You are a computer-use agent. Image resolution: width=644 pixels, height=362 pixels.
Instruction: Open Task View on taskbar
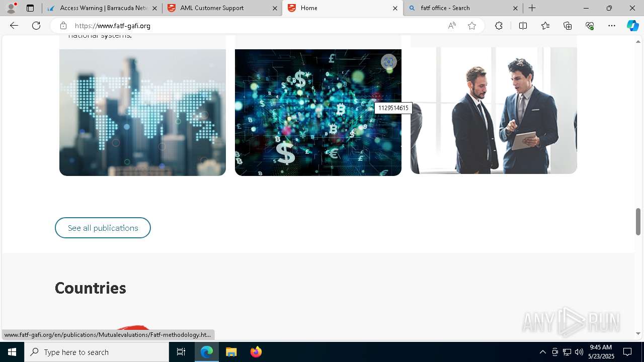[x=181, y=352]
